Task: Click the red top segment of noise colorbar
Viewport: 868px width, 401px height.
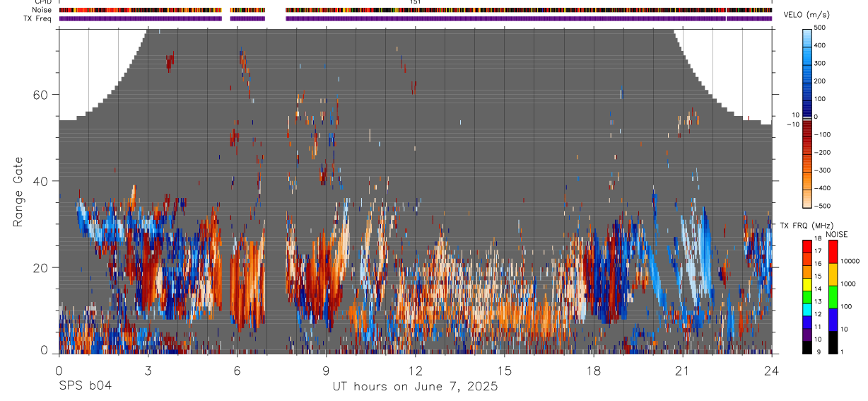Action: [833, 251]
